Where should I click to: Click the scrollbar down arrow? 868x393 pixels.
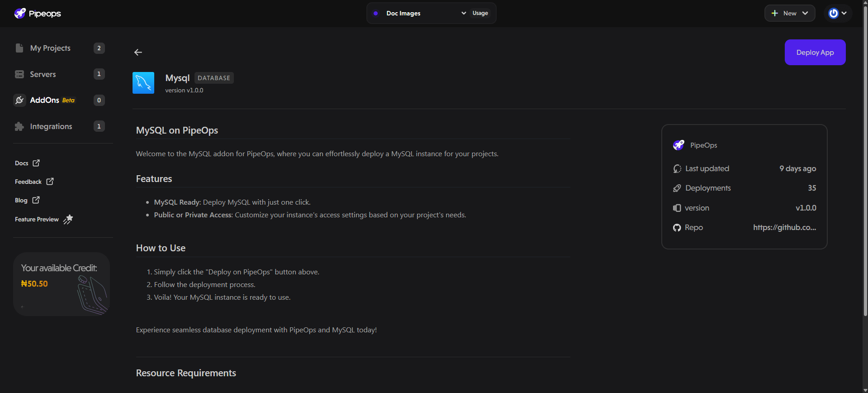[x=865, y=390]
